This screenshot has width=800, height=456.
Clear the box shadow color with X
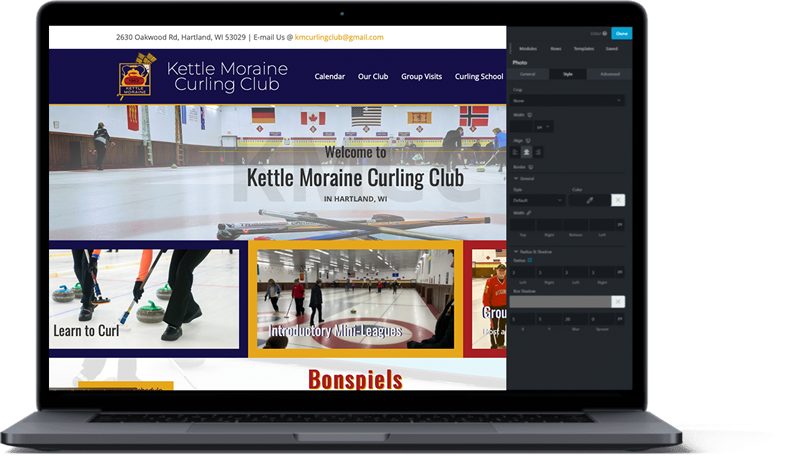pyautogui.click(x=618, y=301)
